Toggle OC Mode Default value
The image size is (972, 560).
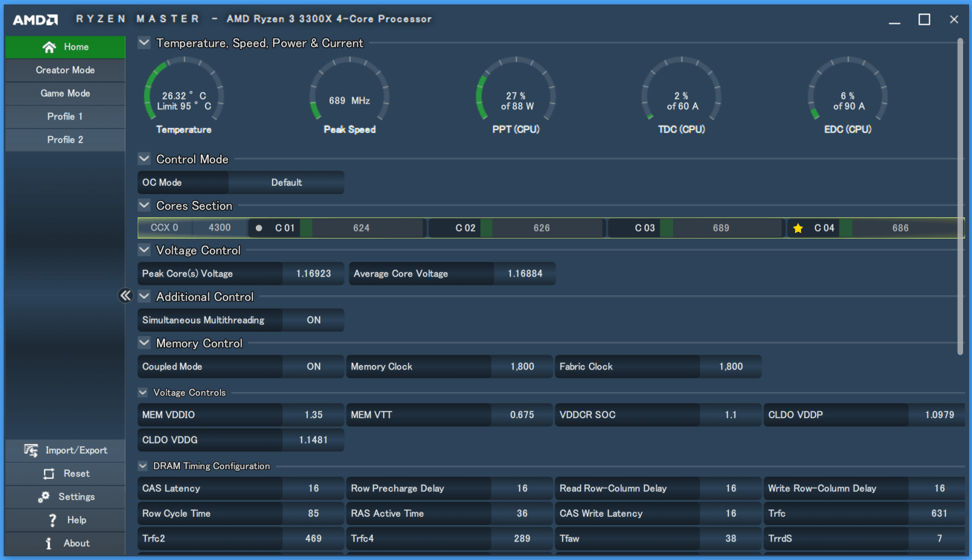(x=286, y=182)
